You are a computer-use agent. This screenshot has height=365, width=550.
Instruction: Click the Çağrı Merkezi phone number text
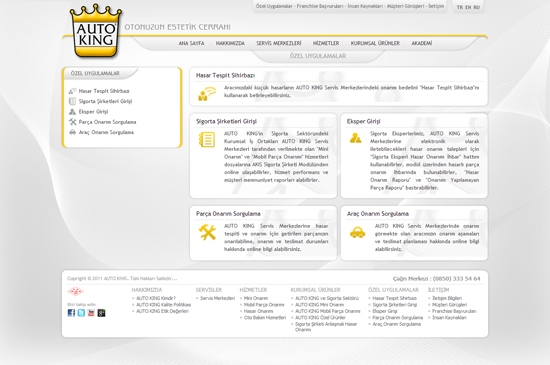tap(436, 279)
